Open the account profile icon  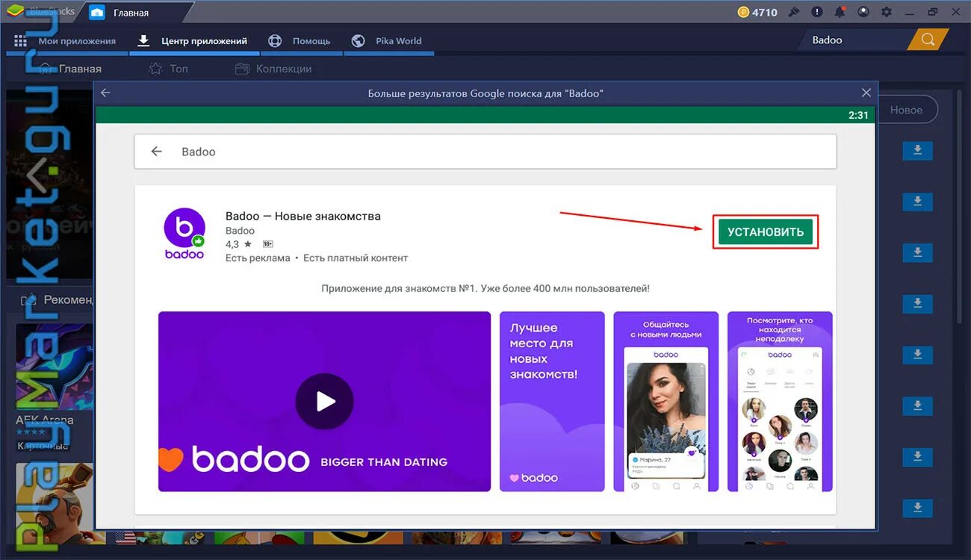[863, 12]
